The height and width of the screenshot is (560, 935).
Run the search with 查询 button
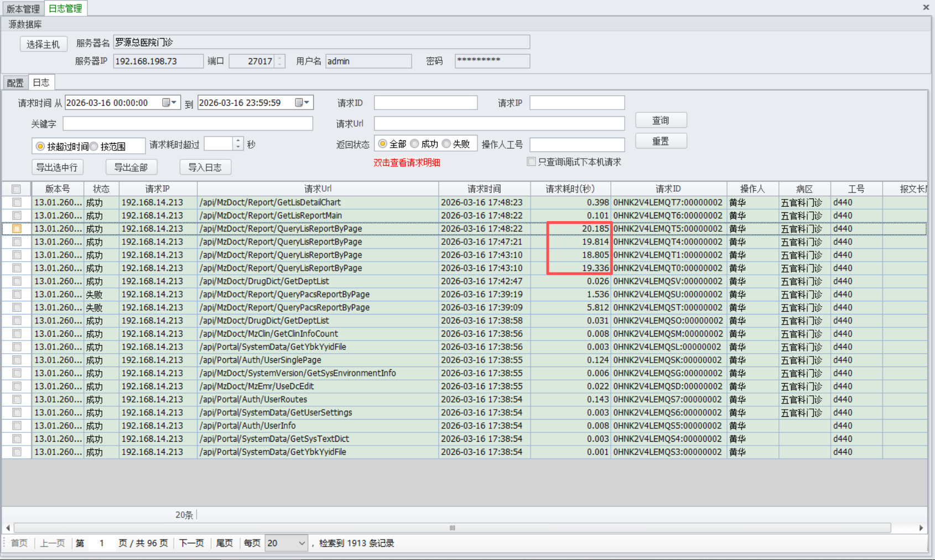point(661,120)
